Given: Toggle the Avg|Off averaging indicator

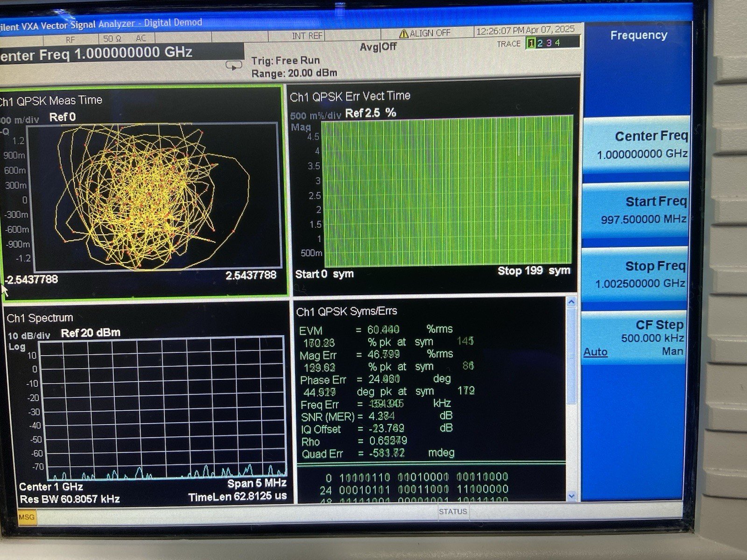Looking at the screenshot, I should pos(378,47).
